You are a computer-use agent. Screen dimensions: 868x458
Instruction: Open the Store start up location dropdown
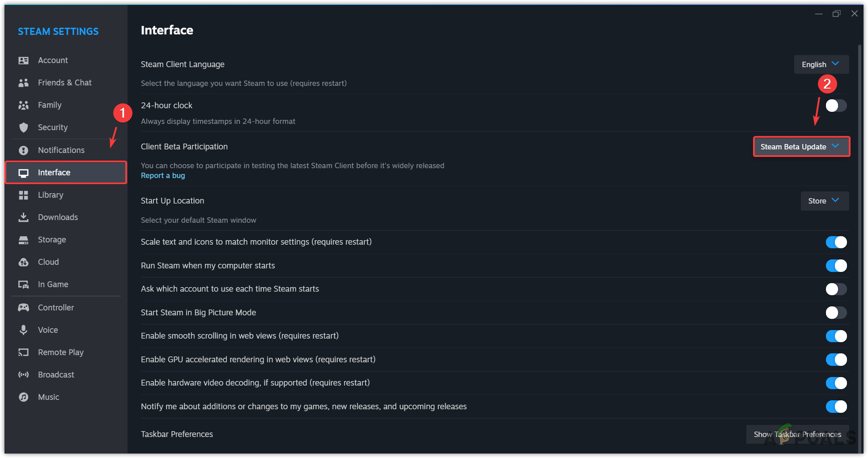coord(824,201)
